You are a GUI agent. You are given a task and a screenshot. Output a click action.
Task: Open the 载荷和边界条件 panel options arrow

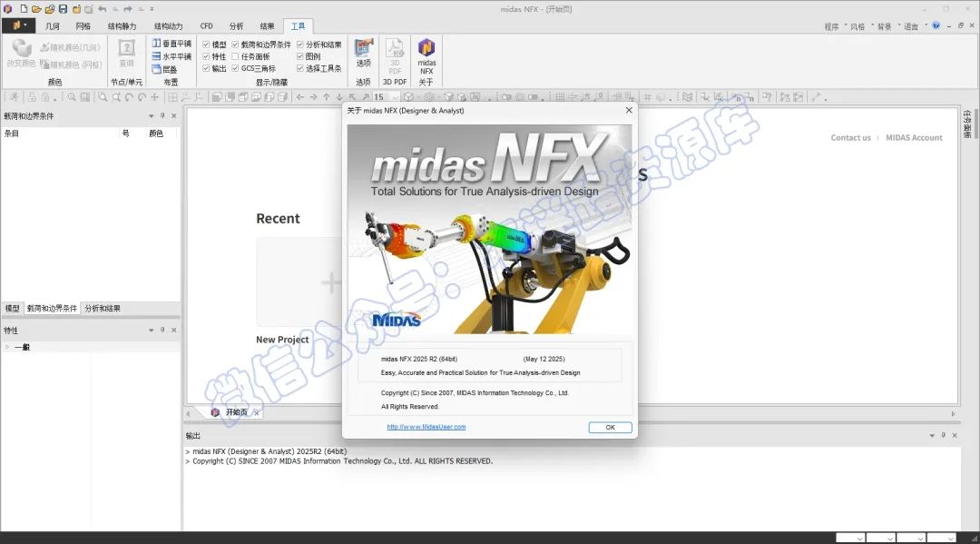click(151, 115)
